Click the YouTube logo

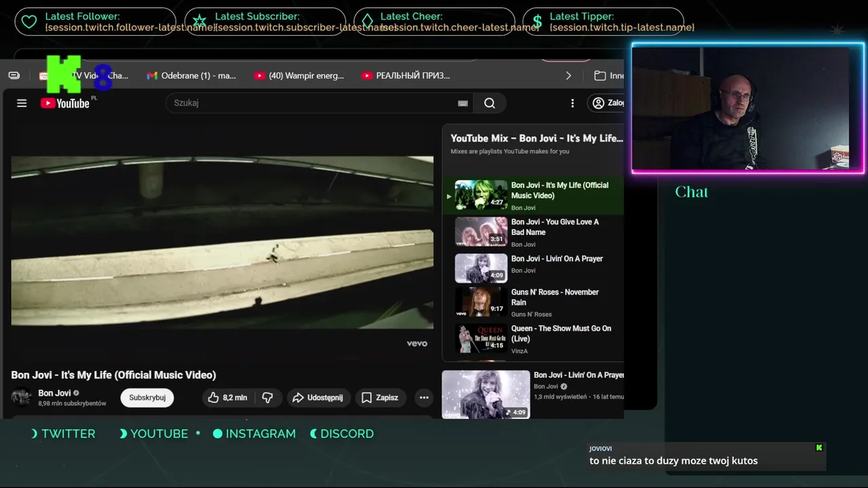pos(65,103)
